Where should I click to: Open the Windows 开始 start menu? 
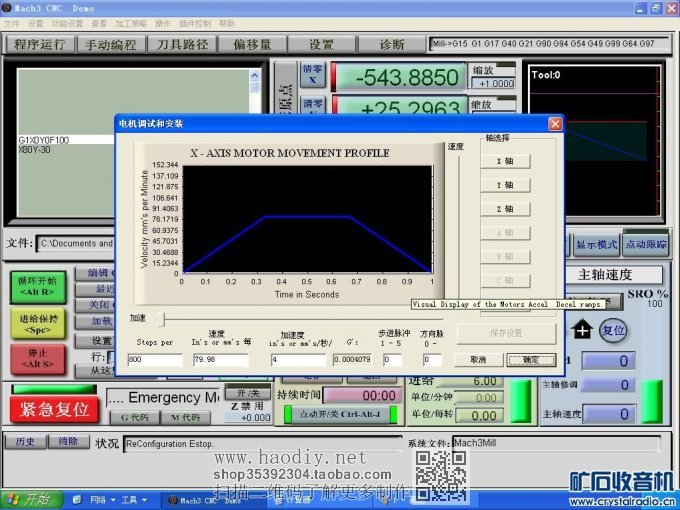(27, 498)
